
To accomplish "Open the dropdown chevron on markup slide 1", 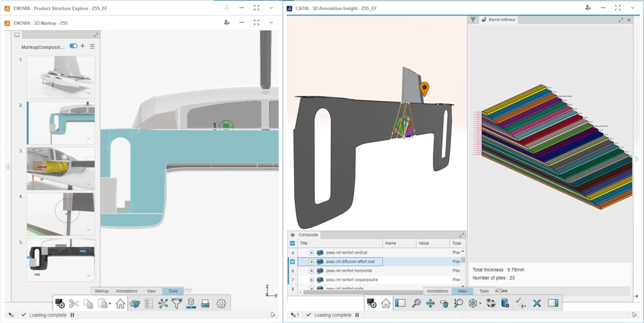I will (x=89, y=93).
